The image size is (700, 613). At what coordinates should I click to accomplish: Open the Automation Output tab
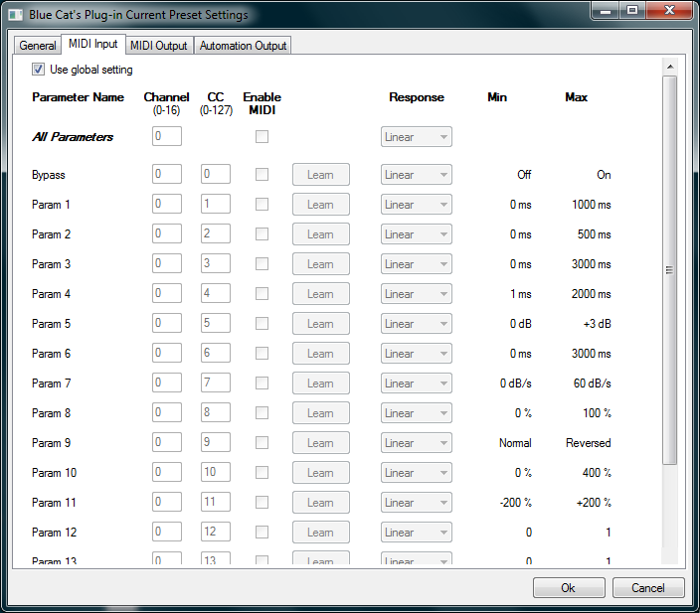coord(243,46)
